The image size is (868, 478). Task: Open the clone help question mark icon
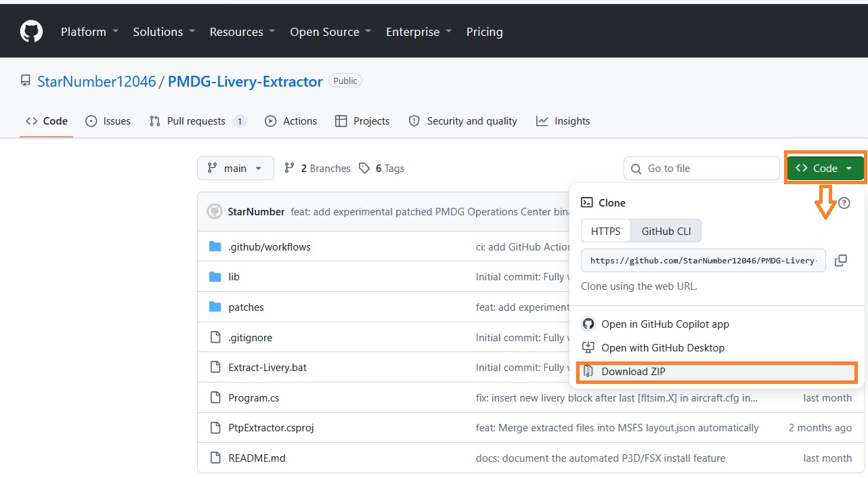(844, 203)
